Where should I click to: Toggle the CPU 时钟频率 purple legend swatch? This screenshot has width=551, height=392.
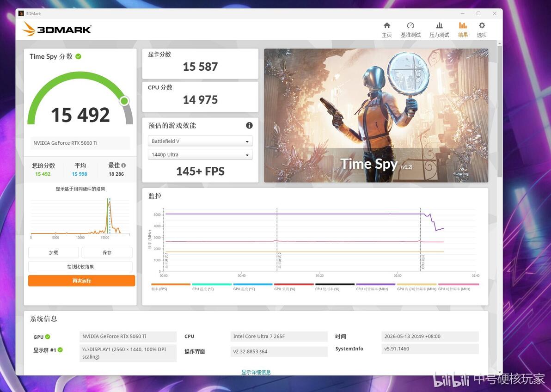pyautogui.click(x=376, y=284)
